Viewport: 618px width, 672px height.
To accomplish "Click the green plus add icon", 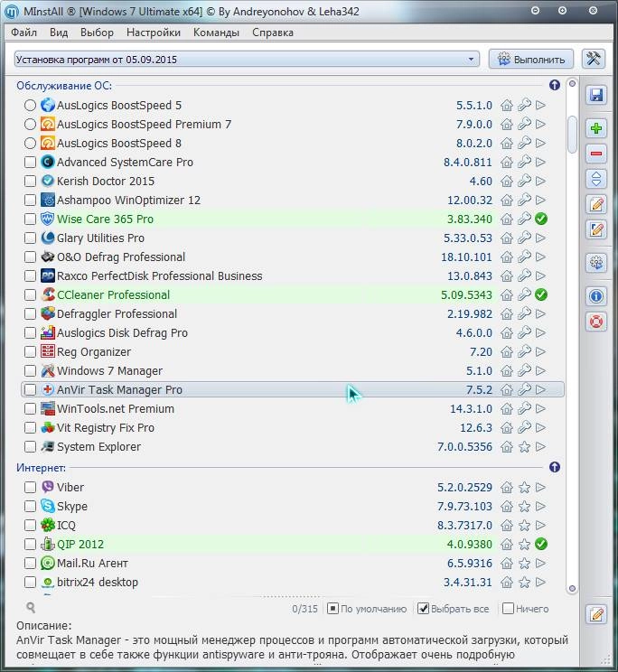I will pyautogui.click(x=596, y=128).
